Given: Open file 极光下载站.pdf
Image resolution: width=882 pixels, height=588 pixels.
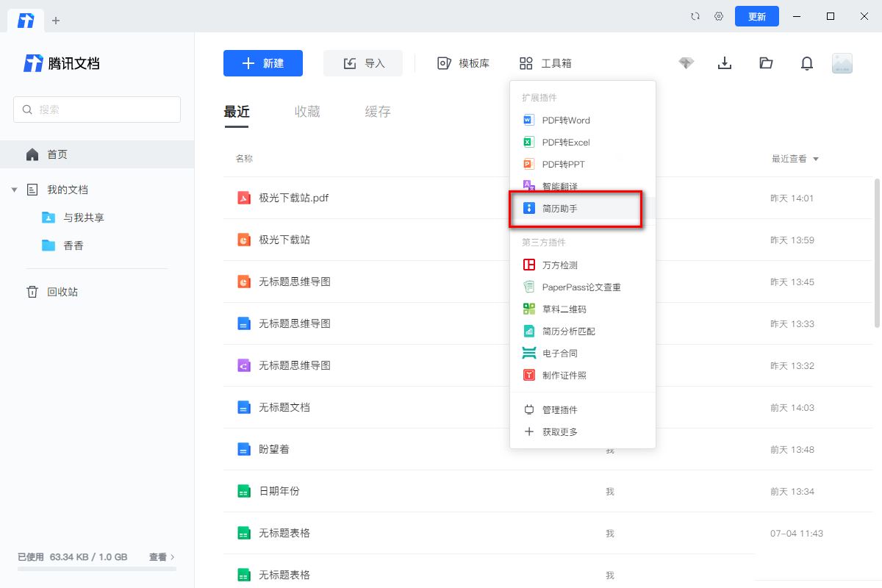Looking at the screenshot, I should pyautogui.click(x=293, y=198).
